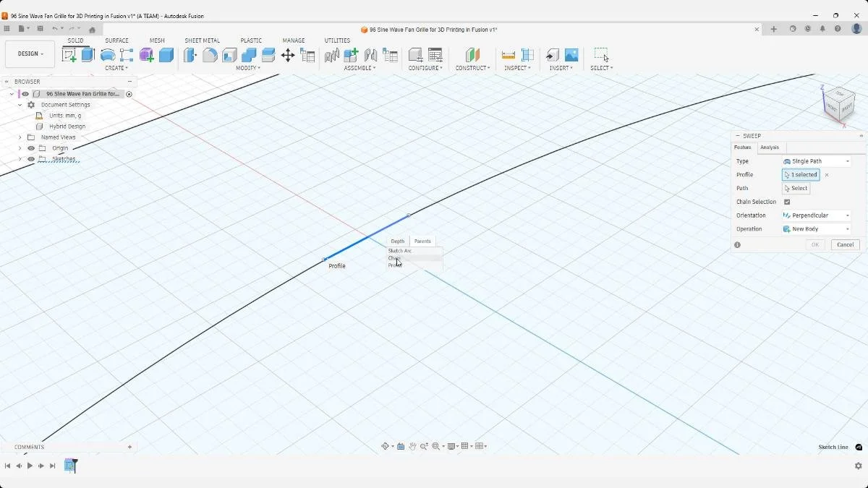The width and height of the screenshot is (868, 488).
Task: Hide the Origin folder with its eye toggle
Action: click(x=31, y=148)
